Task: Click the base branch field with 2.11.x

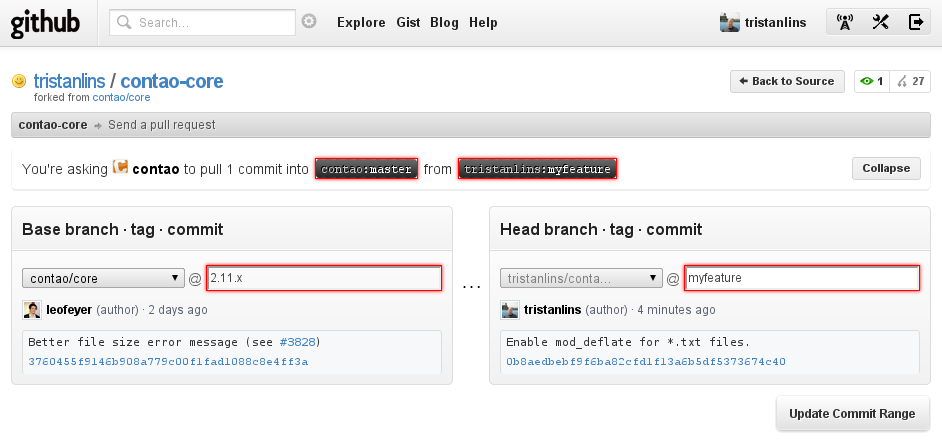Action: (323, 278)
